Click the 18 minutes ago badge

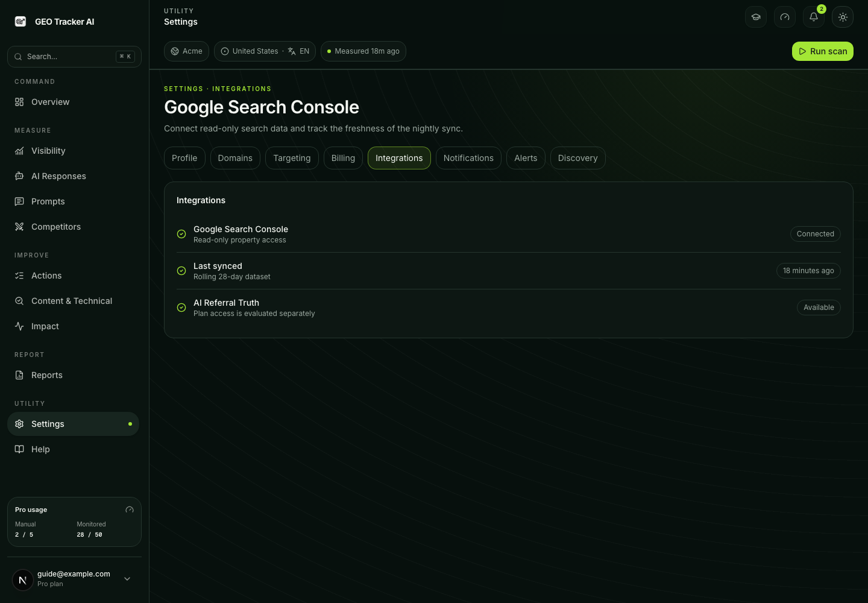click(x=808, y=271)
